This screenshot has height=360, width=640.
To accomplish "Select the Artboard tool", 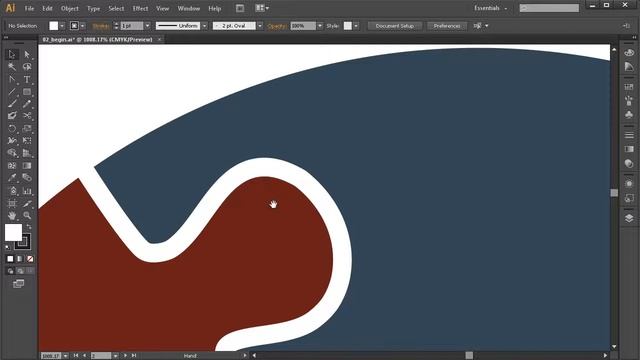I will pos(12,203).
